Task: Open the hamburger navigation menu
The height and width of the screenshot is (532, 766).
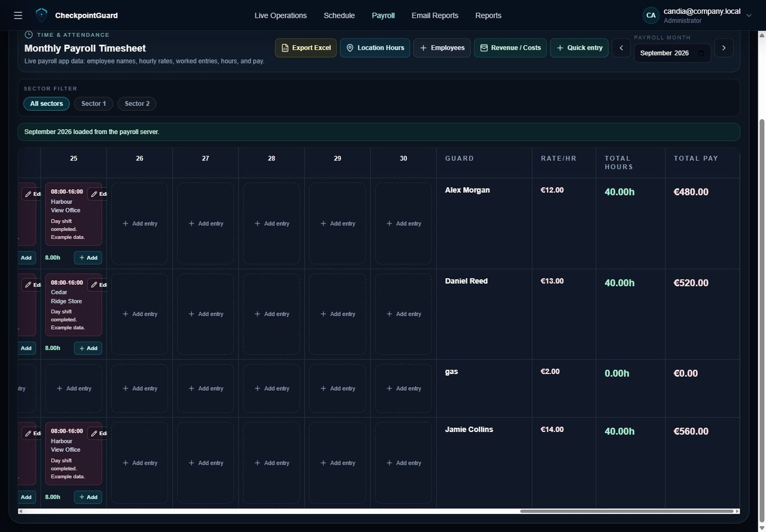Action: pyautogui.click(x=18, y=16)
